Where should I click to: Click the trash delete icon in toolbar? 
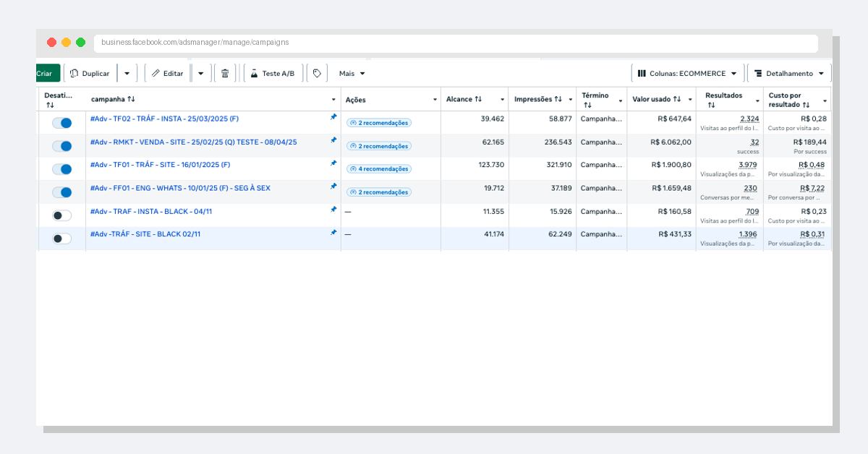tap(225, 73)
